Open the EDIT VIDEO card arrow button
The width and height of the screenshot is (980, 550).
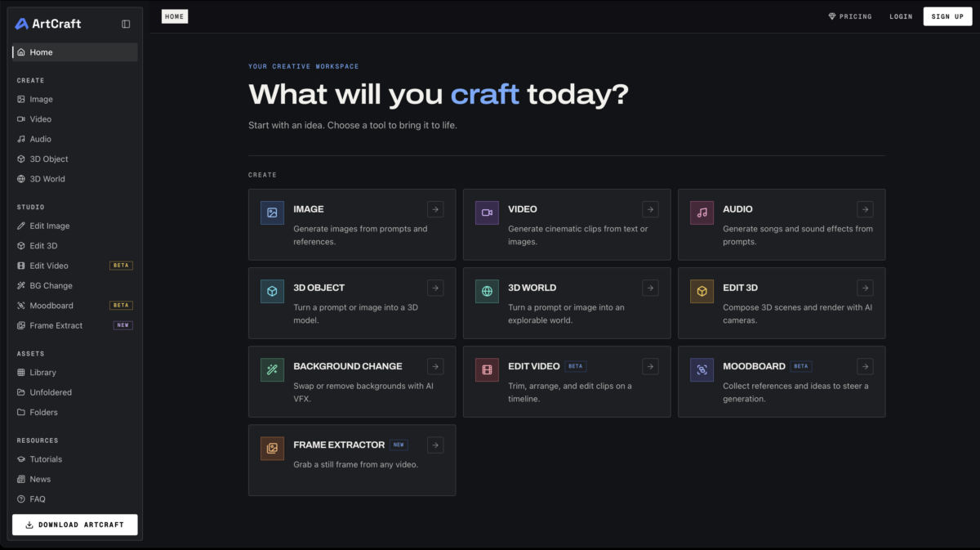(650, 366)
